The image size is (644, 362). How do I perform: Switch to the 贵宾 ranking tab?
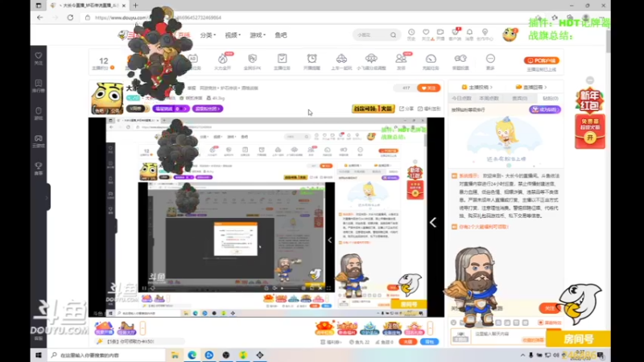coord(519,98)
